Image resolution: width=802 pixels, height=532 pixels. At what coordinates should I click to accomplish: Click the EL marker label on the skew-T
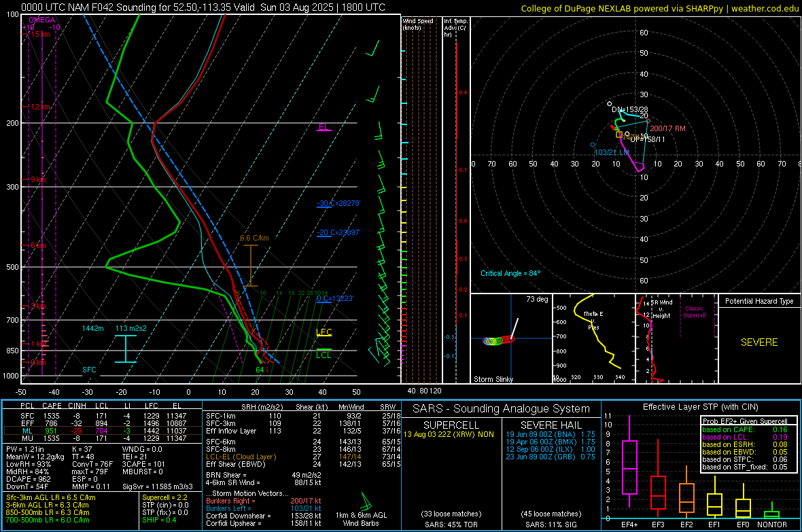tap(324, 127)
